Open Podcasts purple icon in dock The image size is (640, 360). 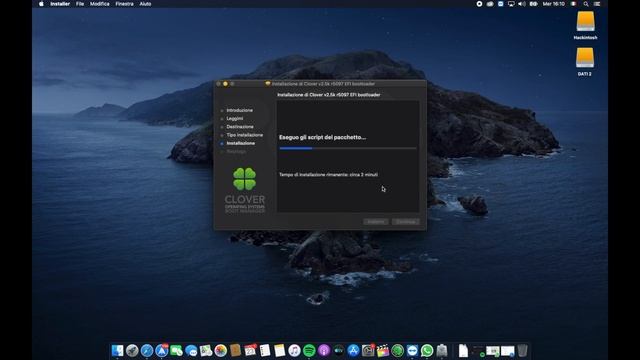point(324,351)
